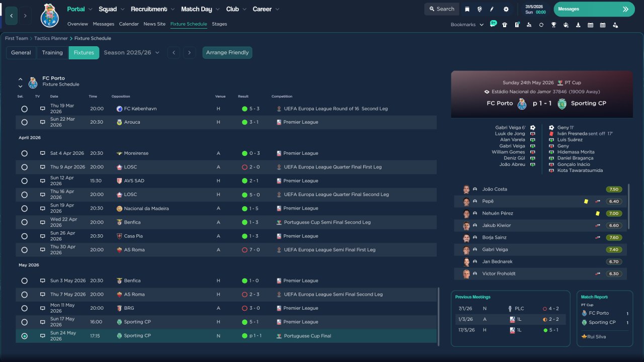Screen dimensions: 644x362
Task: Open the Tactics Planner breadcrumb link
Action: pos(51,38)
